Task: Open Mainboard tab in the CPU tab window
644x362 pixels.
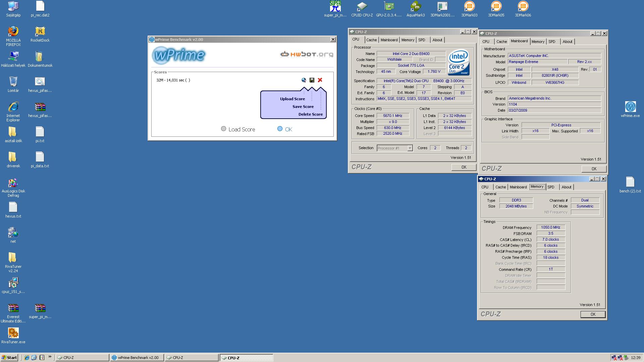Action: [x=389, y=40]
